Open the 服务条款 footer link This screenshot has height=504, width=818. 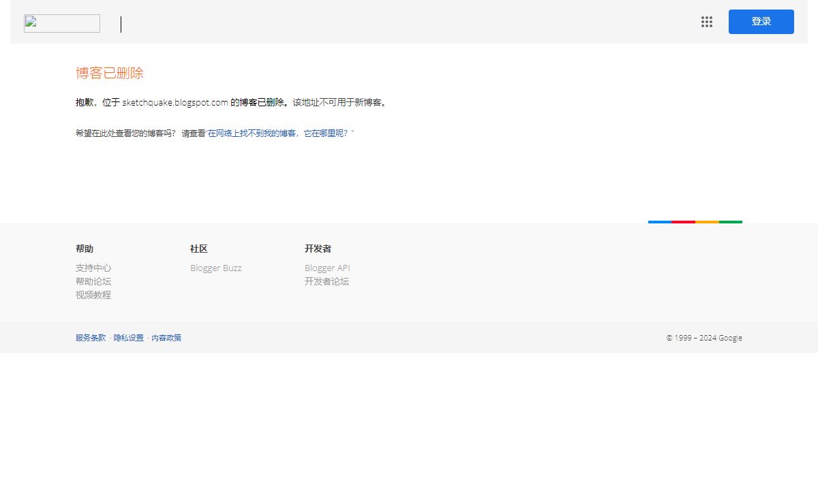pyautogui.click(x=91, y=338)
